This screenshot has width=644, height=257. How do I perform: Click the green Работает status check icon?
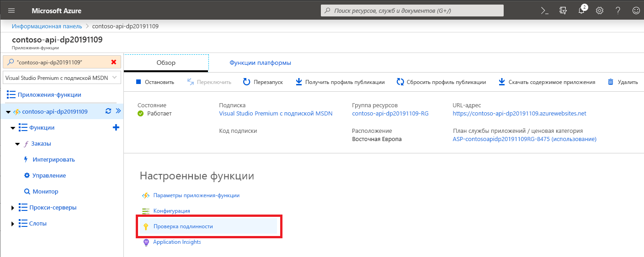tap(141, 114)
